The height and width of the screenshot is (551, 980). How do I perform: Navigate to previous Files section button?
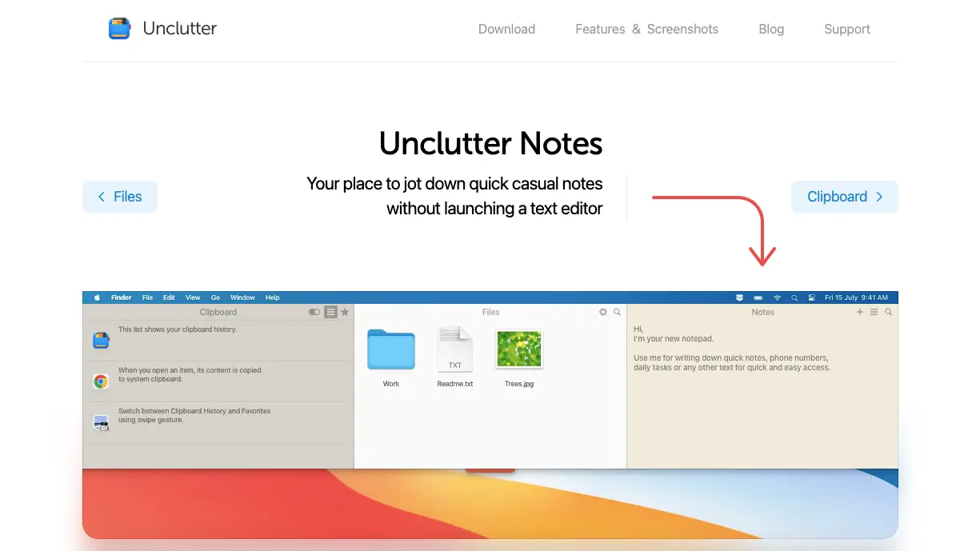point(120,197)
